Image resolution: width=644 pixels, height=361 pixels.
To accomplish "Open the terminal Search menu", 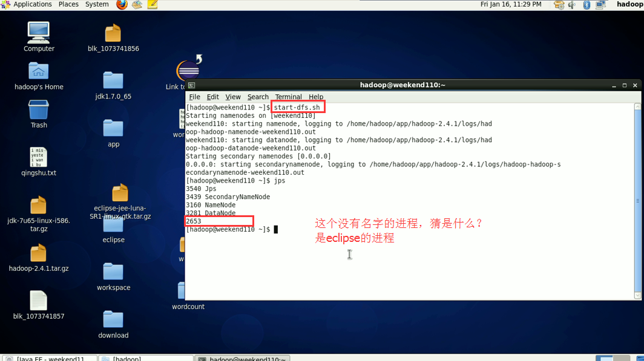I will click(x=258, y=97).
